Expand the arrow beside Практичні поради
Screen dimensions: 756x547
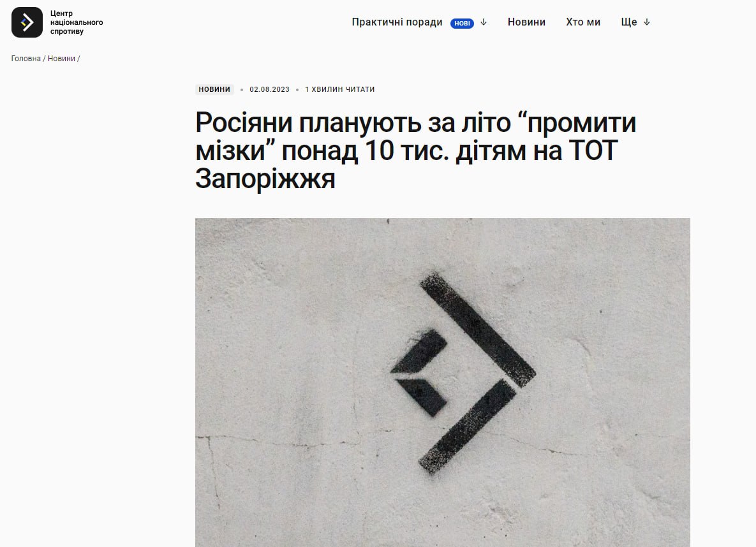point(484,22)
